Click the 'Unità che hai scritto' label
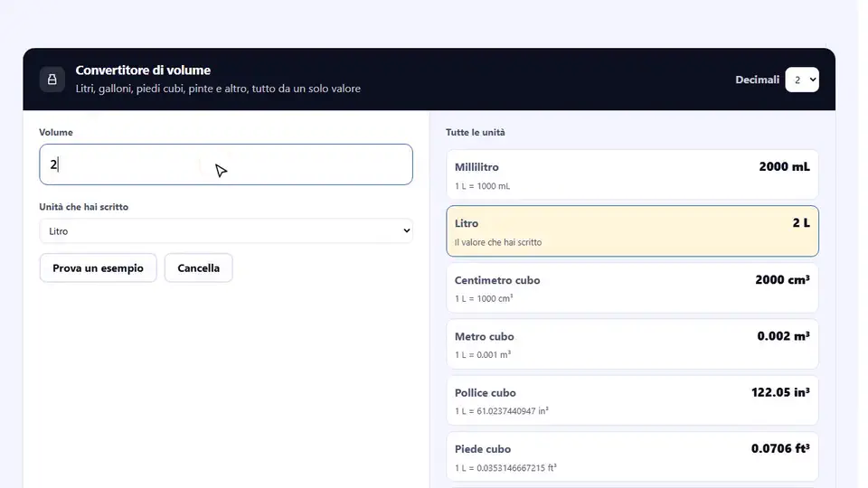The height and width of the screenshot is (488, 868). tap(83, 207)
